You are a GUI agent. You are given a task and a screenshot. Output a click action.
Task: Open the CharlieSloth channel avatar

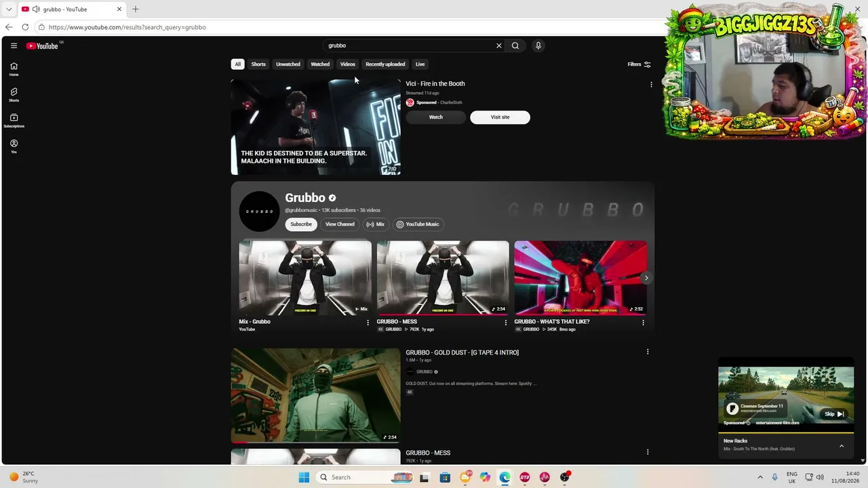410,102
